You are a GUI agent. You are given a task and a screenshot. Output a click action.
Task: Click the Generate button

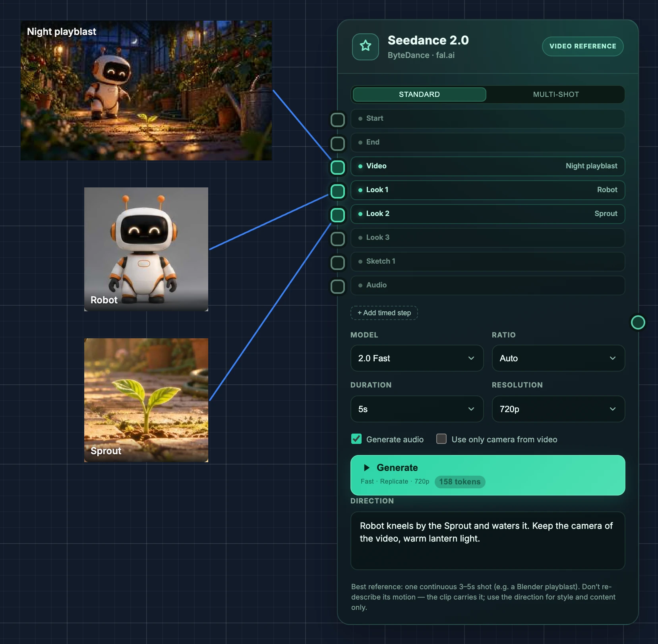(x=488, y=475)
